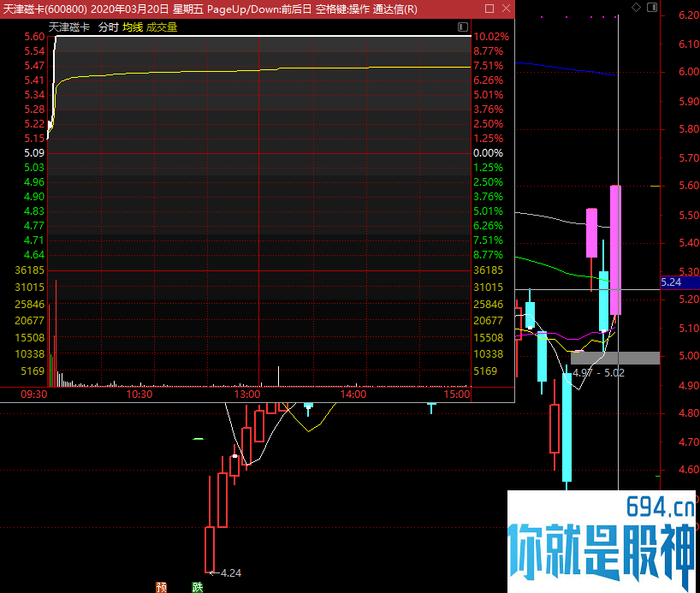Screen dimensions: 700x593
Task: Click the 5.09 previous close price label
Action: click(34, 153)
